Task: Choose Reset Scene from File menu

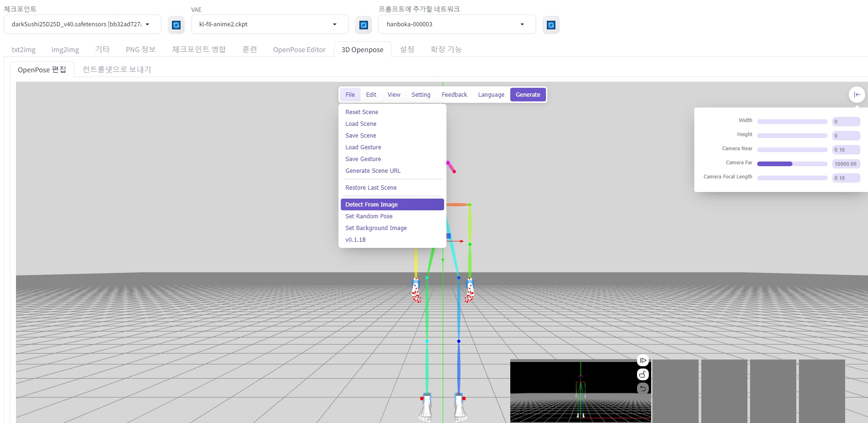Action: pos(392,112)
